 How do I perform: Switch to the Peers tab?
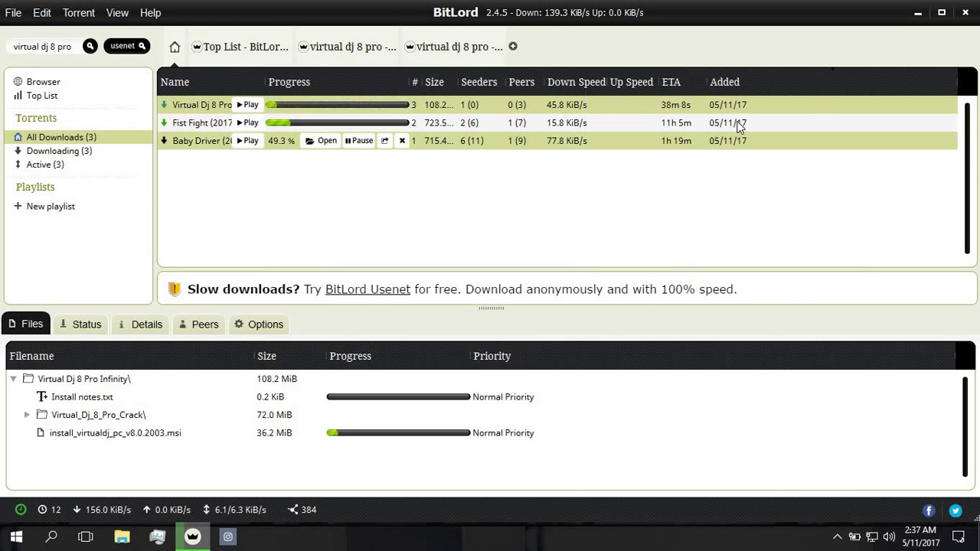[199, 324]
